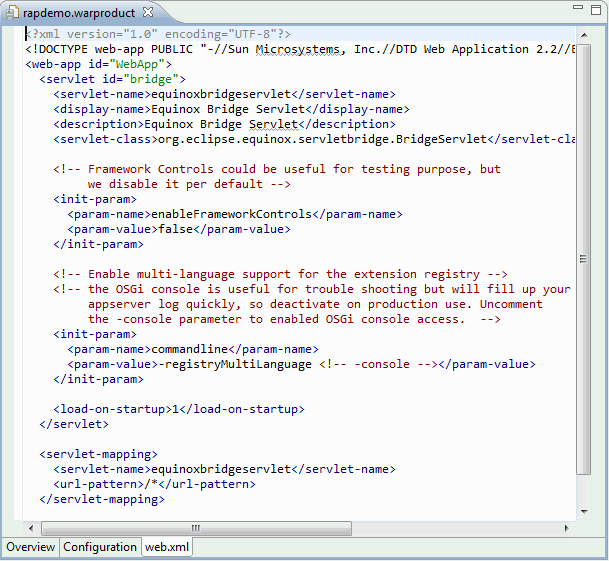609x561 pixels.
Task: Click the closing servlet tag
Action: pos(74,424)
